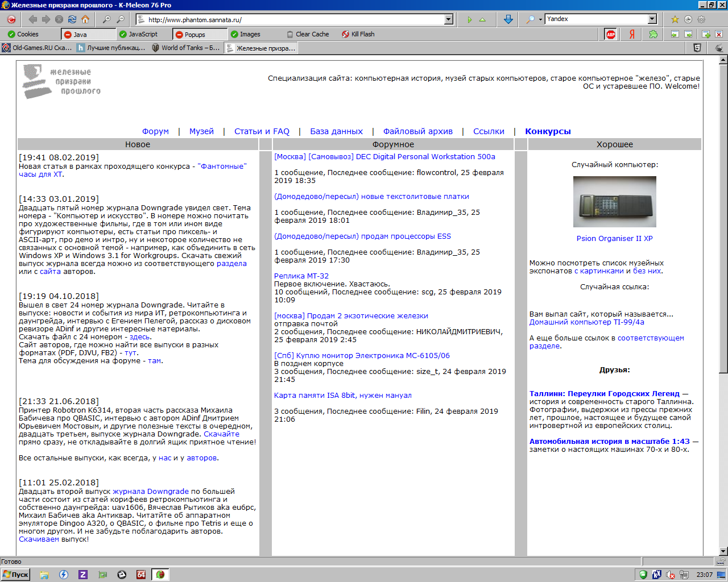This screenshot has width=728, height=582.
Task: Open the Пуск Start button
Action: [15, 575]
